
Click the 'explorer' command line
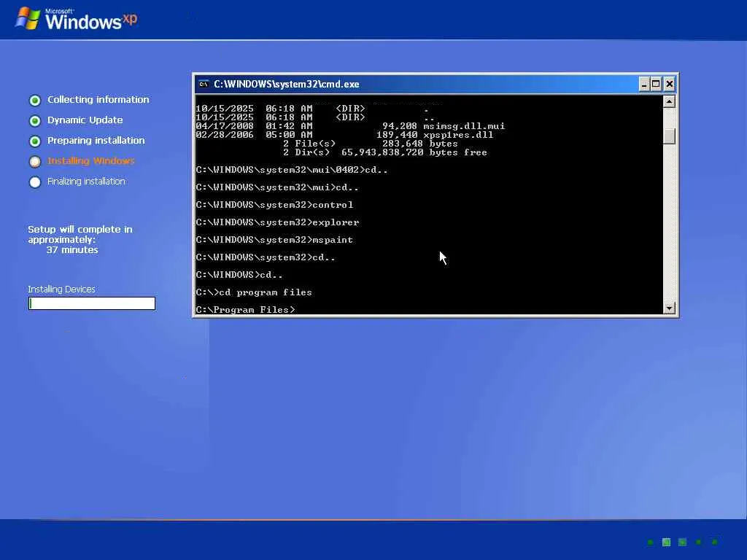[x=277, y=222]
